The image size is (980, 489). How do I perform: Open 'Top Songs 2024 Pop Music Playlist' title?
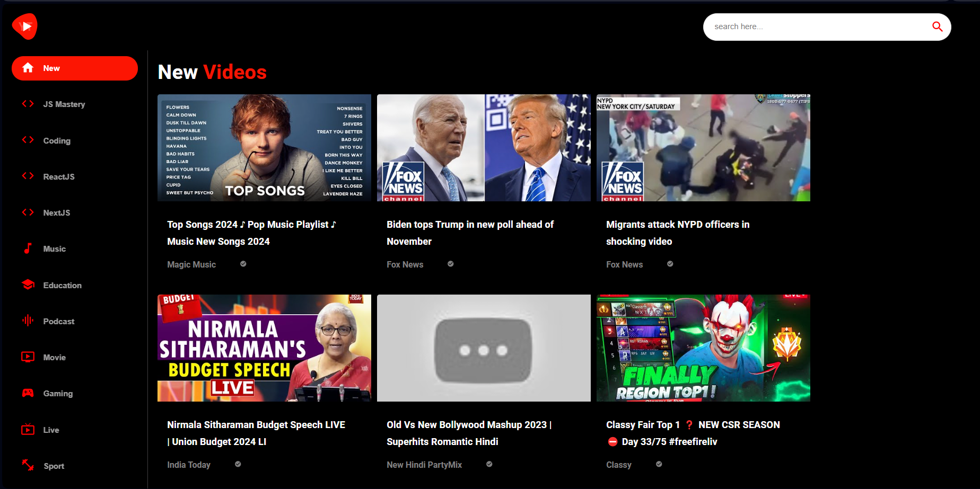pyautogui.click(x=252, y=233)
